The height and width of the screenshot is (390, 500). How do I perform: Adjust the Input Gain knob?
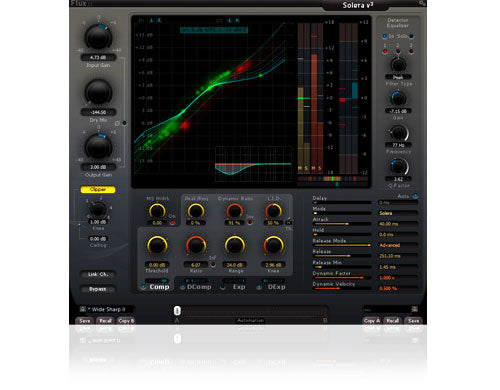[x=98, y=37]
